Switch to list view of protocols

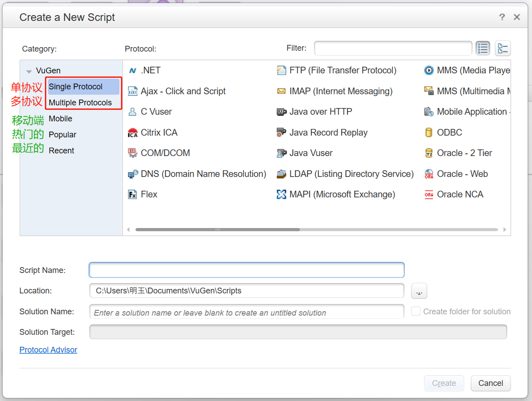tap(483, 48)
